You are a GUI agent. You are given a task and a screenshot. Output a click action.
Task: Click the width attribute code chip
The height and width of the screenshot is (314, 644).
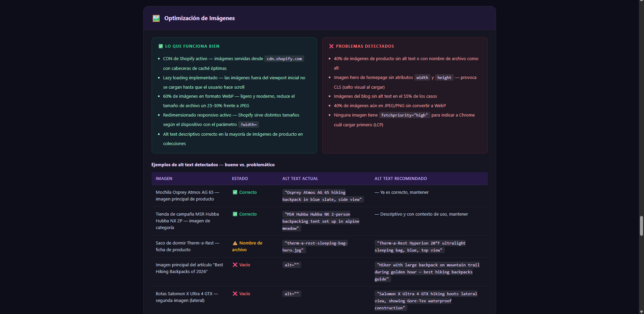[x=422, y=78]
